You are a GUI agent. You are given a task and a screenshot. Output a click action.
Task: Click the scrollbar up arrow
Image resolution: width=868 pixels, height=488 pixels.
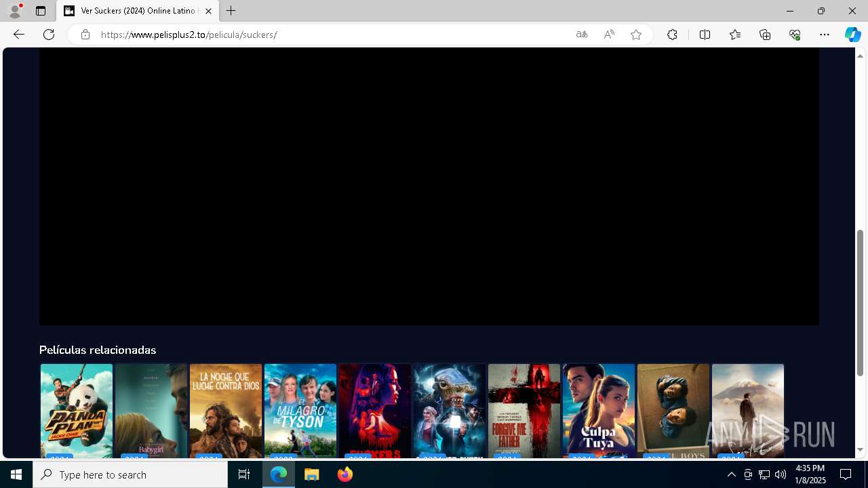pos(860,56)
